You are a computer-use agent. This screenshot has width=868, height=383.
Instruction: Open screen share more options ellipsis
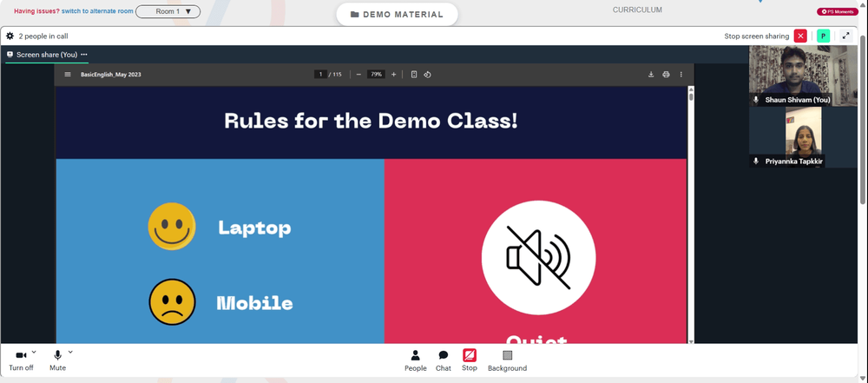[x=84, y=55]
